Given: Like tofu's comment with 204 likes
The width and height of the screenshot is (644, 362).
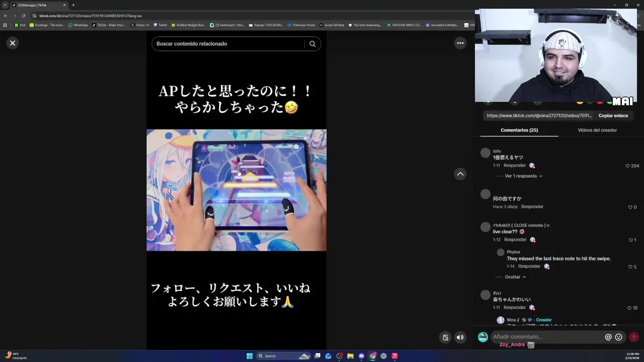Looking at the screenshot, I should [x=632, y=166].
